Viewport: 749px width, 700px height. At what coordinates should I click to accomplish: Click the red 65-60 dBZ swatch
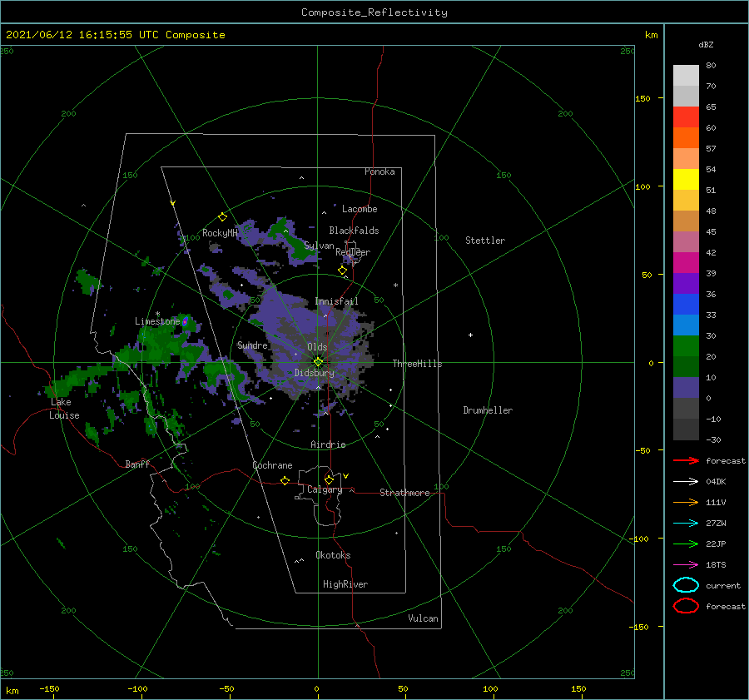tap(686, 117)
